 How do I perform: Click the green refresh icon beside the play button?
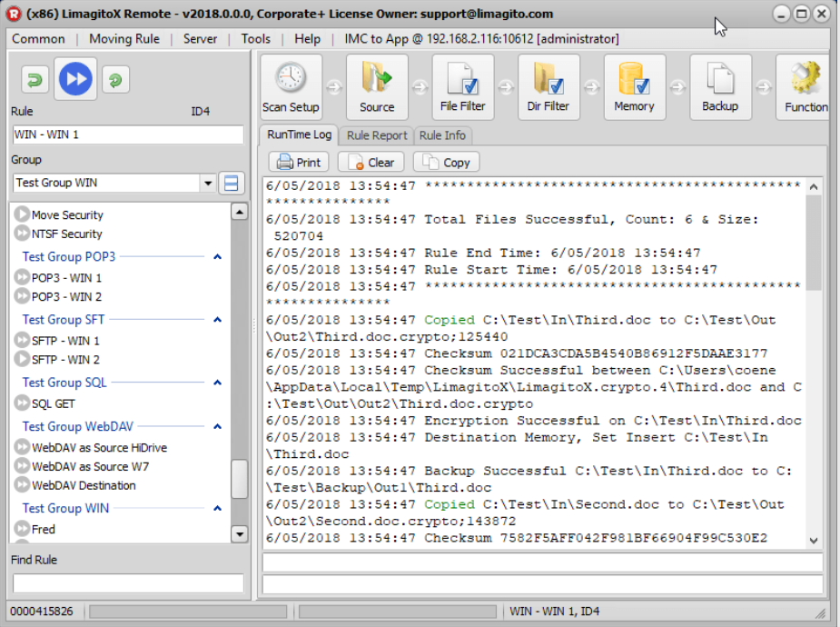115,79
